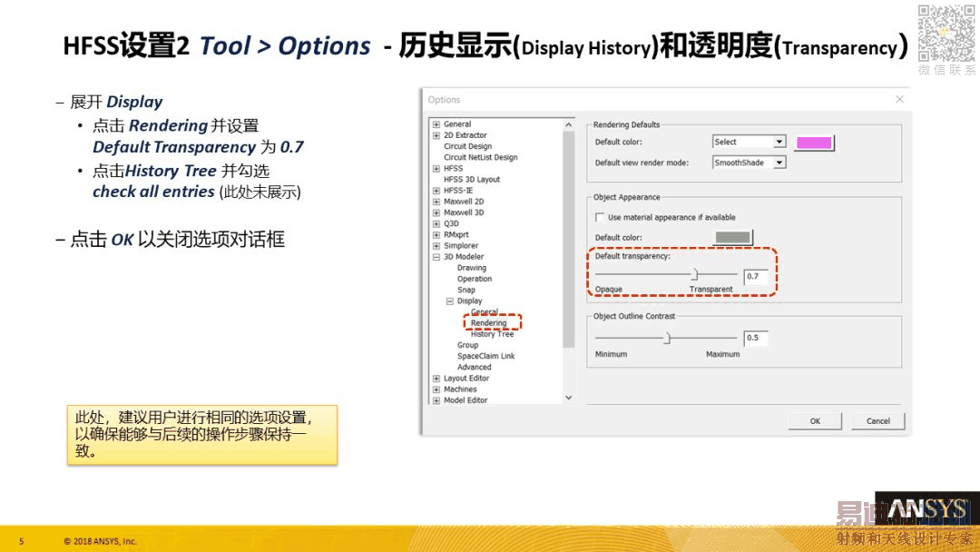
Task: Click the transparency value field 0.7
Action: pyautogui.click(x=756, y=276)
